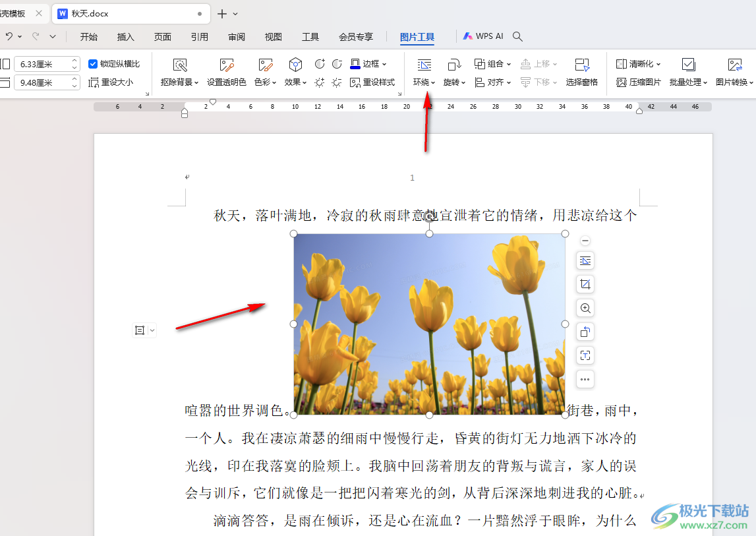Viewport: 756px width, 536px height.
Task: Click the Rotate (旋转) tool
Action: coord(454,73)
